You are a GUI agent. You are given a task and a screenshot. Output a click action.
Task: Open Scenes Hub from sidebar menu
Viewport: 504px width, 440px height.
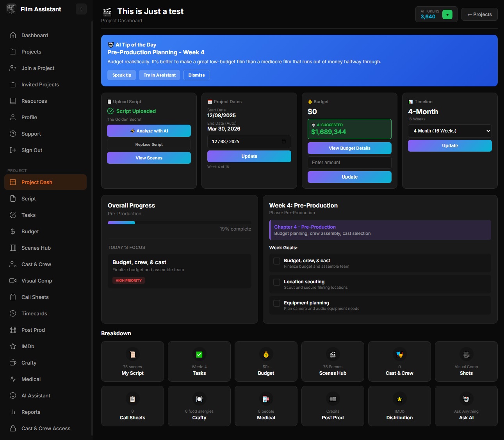[x=36, y=248]
